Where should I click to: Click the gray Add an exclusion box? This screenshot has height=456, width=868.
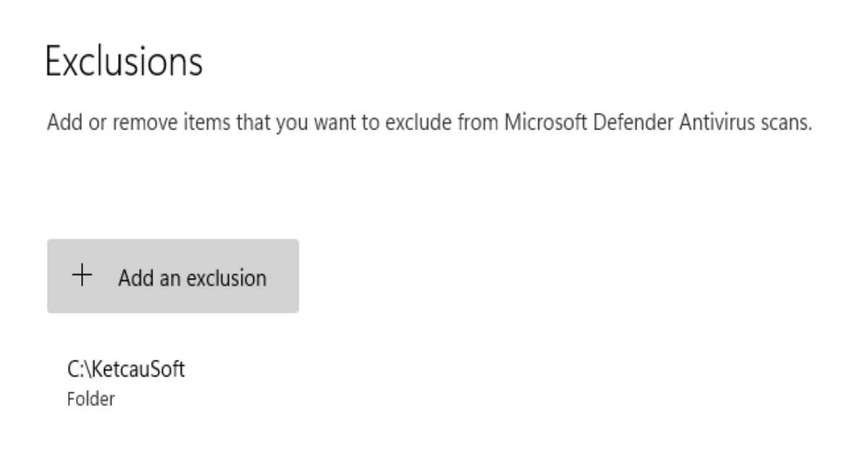coord(173,276)
